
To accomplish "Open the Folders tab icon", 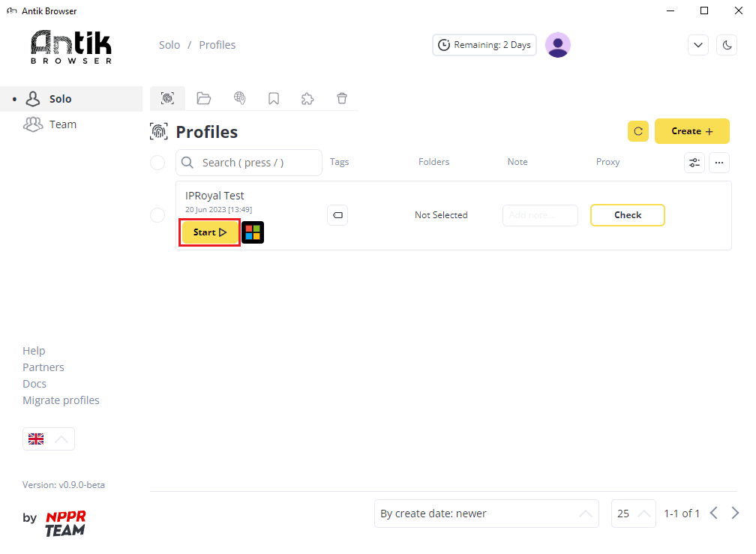I will [203, 99].
